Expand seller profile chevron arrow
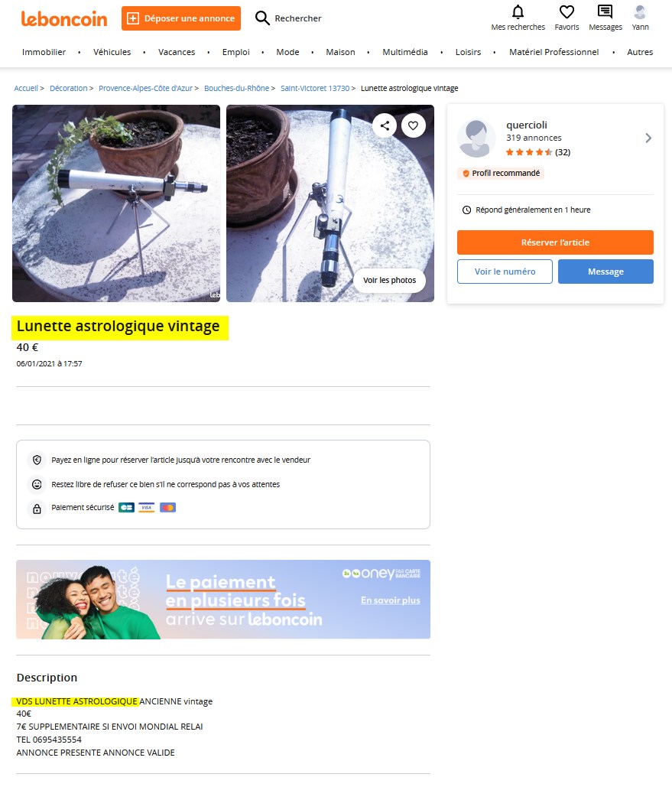This screenshot has height=787, width=672. pos(648,138)
